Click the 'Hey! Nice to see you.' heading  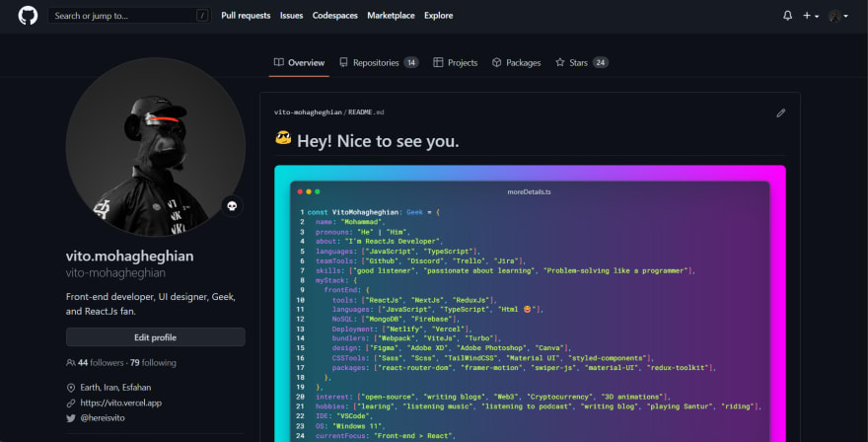click(x=378, y=141)
